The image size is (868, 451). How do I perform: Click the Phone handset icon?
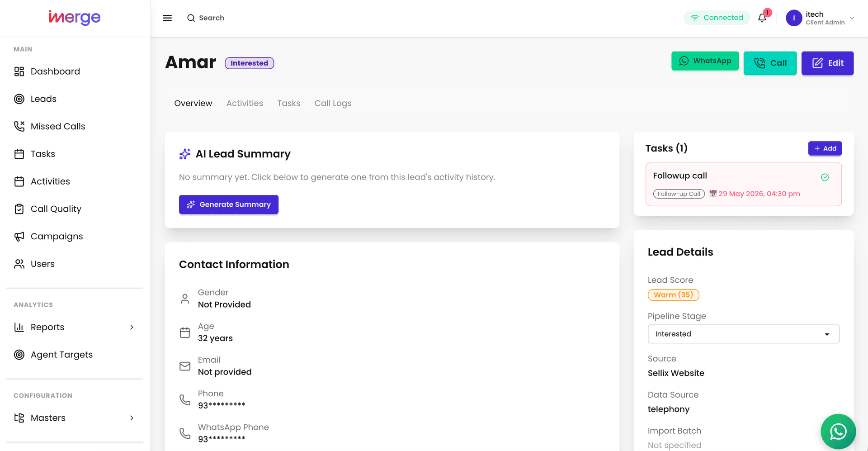[x=185, y=400]
